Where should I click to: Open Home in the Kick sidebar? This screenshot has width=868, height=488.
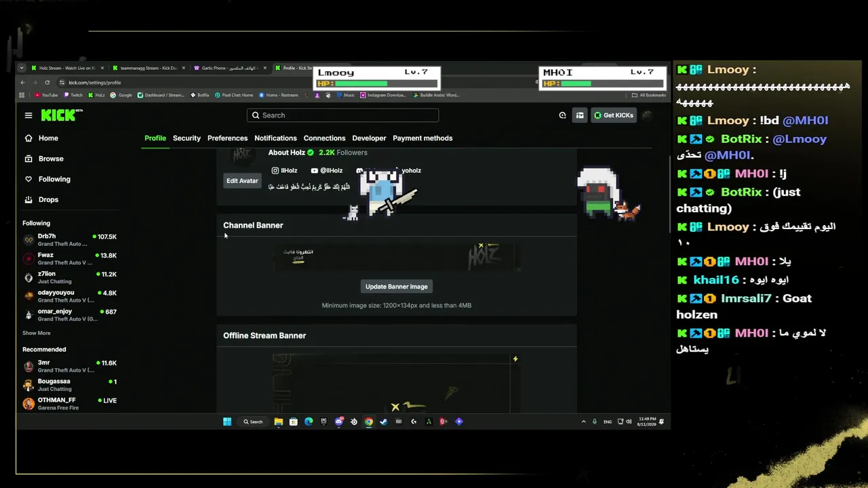[41, 138]
